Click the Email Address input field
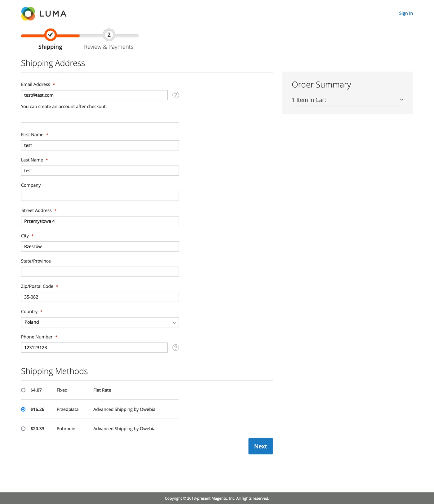The height and width of the screenshot is (504, 434). pos(94,95)
